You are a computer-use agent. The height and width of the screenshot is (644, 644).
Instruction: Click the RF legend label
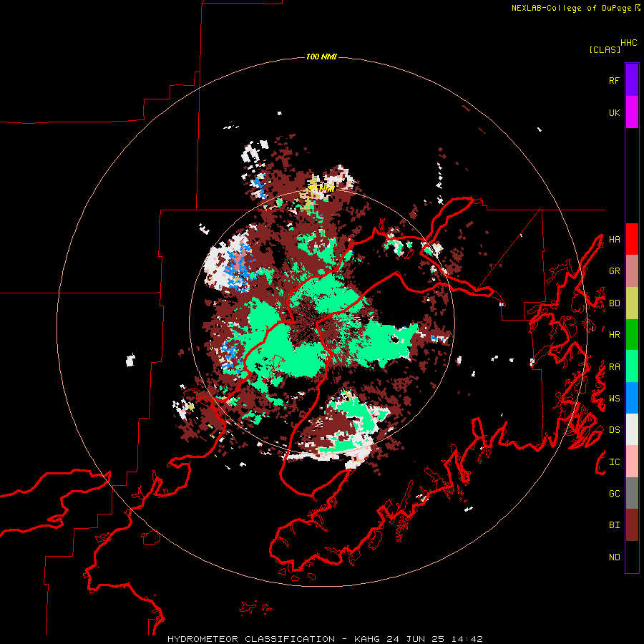[x=614, y=80]
